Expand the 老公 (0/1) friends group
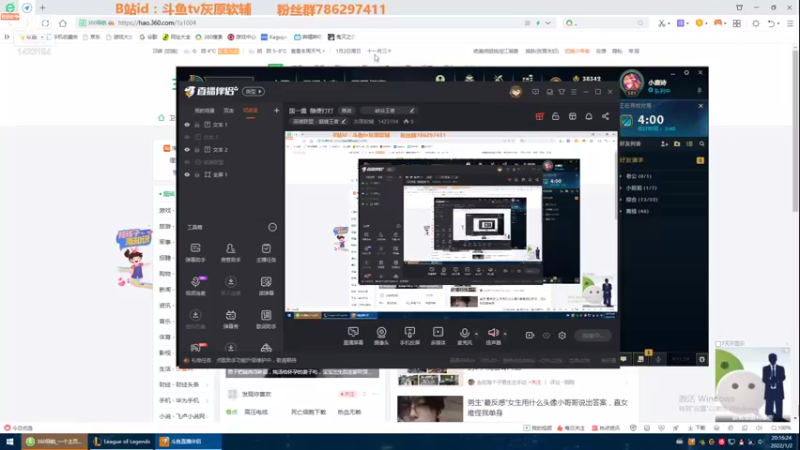This screenshot has width=800, height=450. click(x=638, y=176)
